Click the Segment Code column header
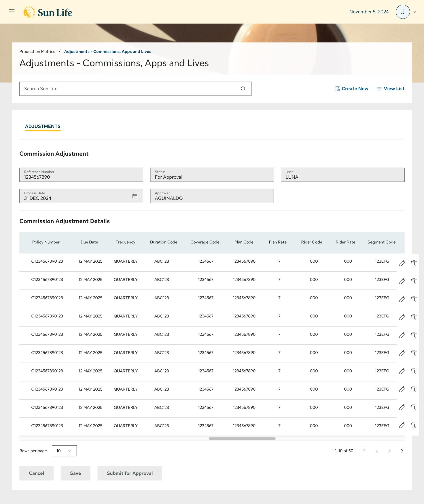Viewport: 424px width, 504px height. coord(381,242)
